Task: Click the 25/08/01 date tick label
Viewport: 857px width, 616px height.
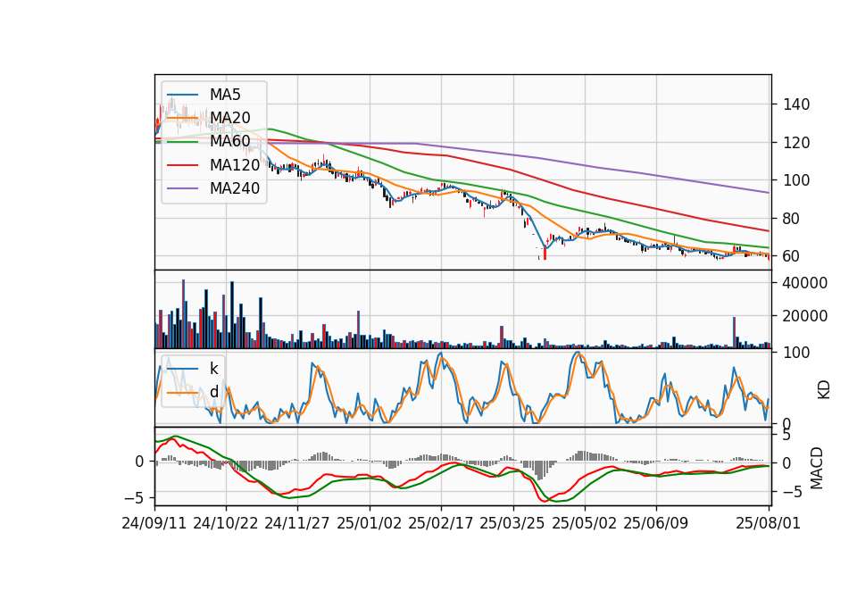Action: coord(769,523)
